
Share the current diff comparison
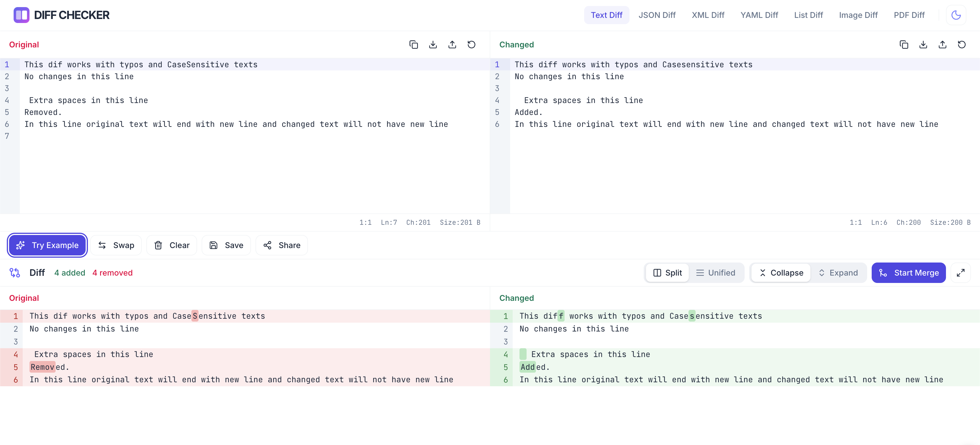click(x=282, y=245)
